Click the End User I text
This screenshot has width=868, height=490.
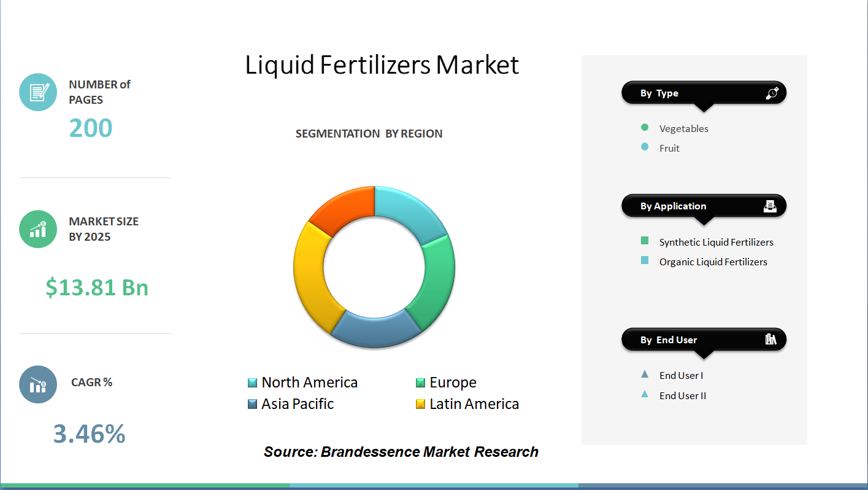682,375
